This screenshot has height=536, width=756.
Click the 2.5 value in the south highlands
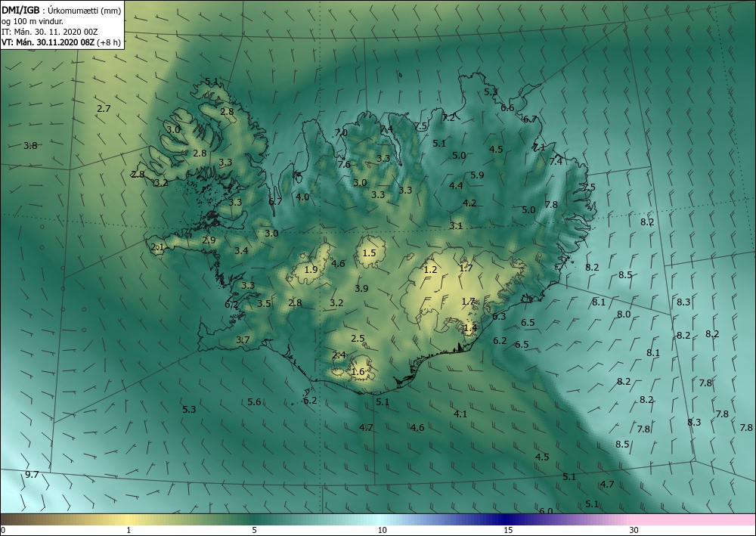(358, 339)
